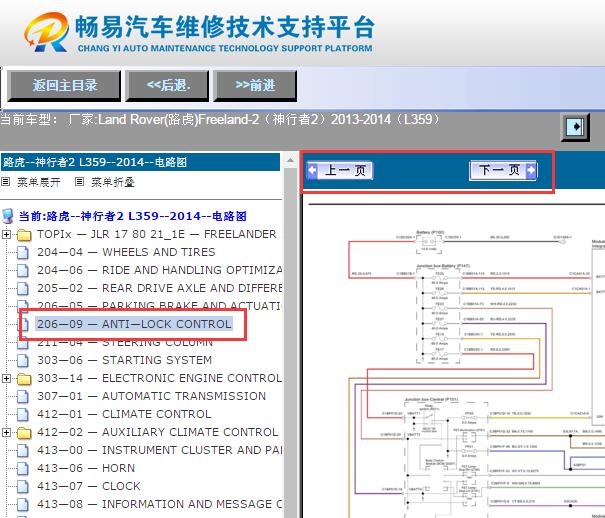Click the tree scrollbar up arrow
The height and width of the screenshot is (518, 605).
(x=290, y=160)
